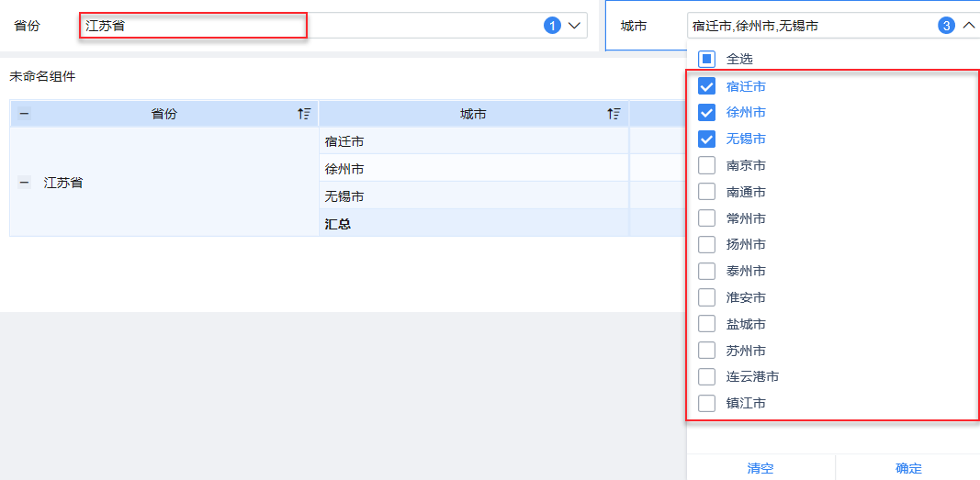Uncheck the 徐州市 option
The width and height of the screenshot is (980, 480).
pos(706,113)
